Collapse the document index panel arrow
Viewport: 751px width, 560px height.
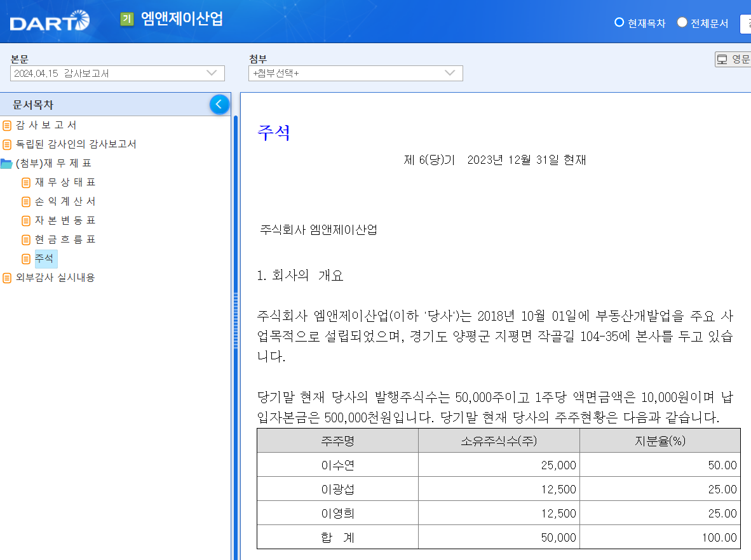[x=219, y=104]
